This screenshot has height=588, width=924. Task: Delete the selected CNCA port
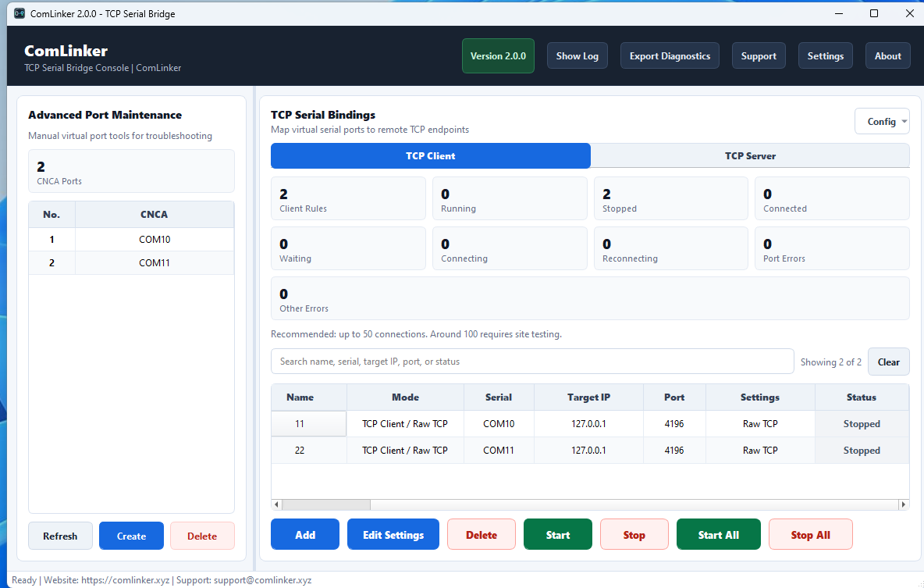coord(202,536)
